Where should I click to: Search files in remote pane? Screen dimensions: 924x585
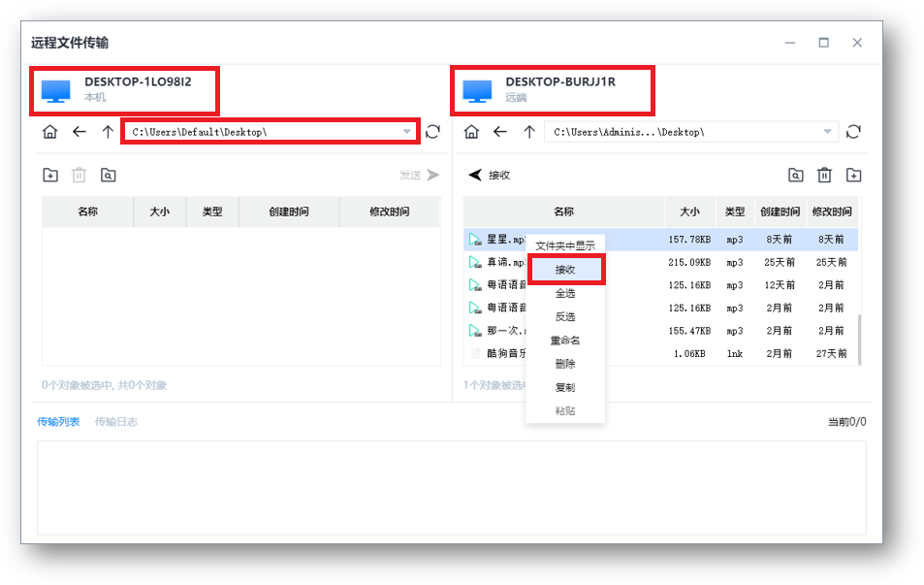click(x=796, y=176)
